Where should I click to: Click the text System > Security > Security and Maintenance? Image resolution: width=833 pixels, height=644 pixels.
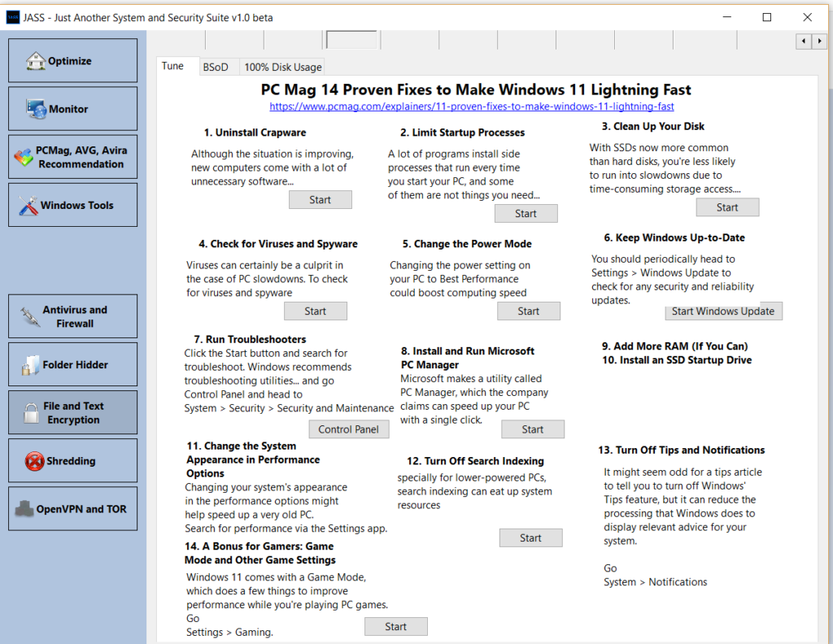coord(289,408)
